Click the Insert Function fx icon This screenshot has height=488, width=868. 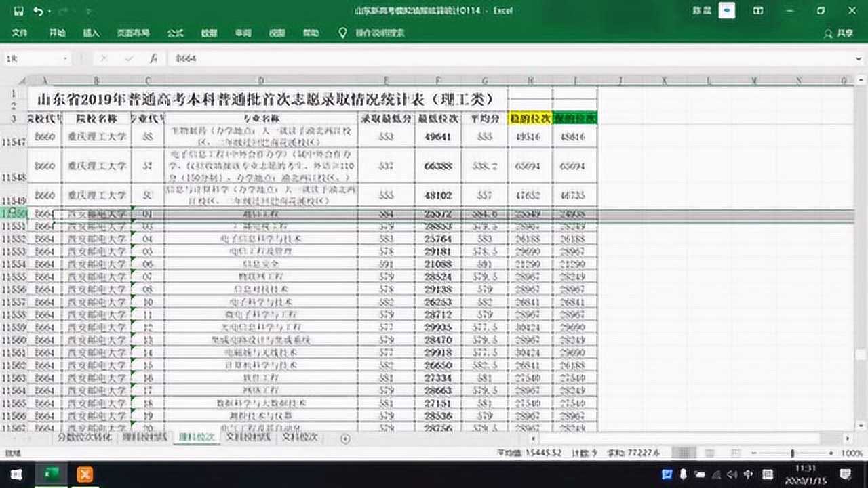tap(154, 59)
